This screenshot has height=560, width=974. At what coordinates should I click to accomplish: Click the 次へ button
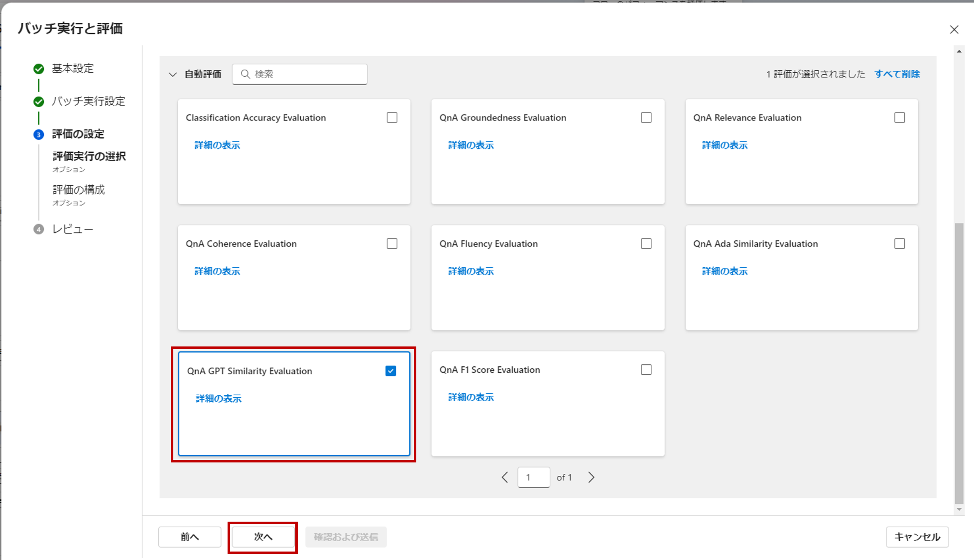coord(262,537)
